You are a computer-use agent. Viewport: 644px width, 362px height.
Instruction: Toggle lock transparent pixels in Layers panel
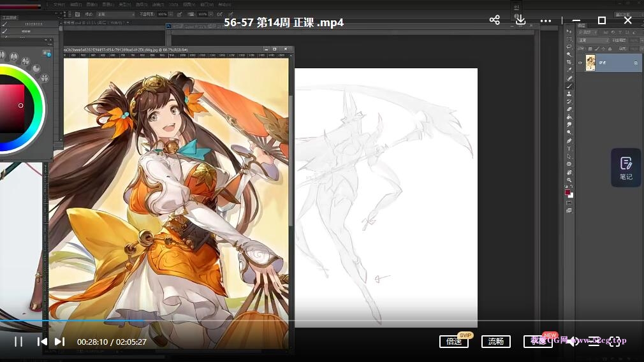590,48
